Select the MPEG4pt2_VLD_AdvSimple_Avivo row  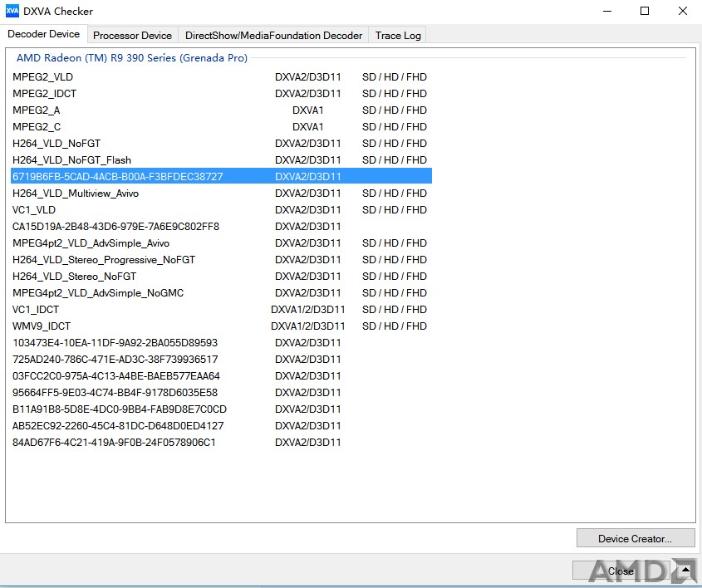click(221, 243)
